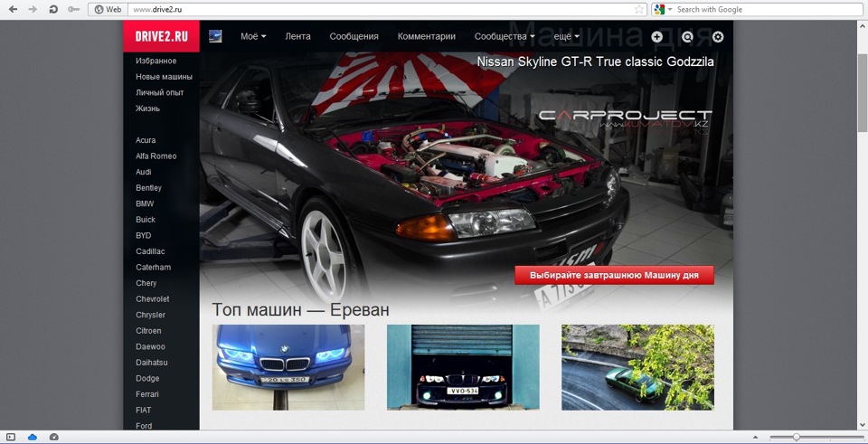Image resolution: width=868 pixels, height=444 pixels.
Task: Expand the Сообщества dropdown
Action: click(x=505, y=36)
